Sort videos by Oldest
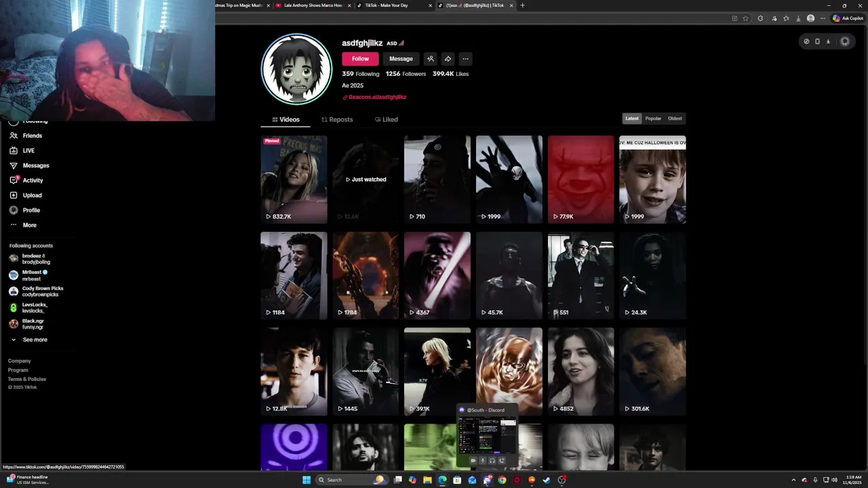The image size is (868, 488). (675, 119)
